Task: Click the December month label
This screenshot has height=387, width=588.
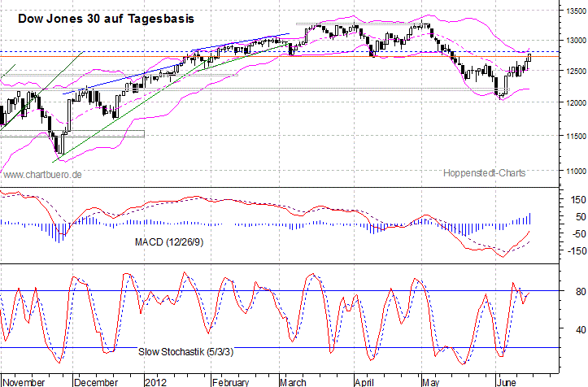Action: point(96,382)
